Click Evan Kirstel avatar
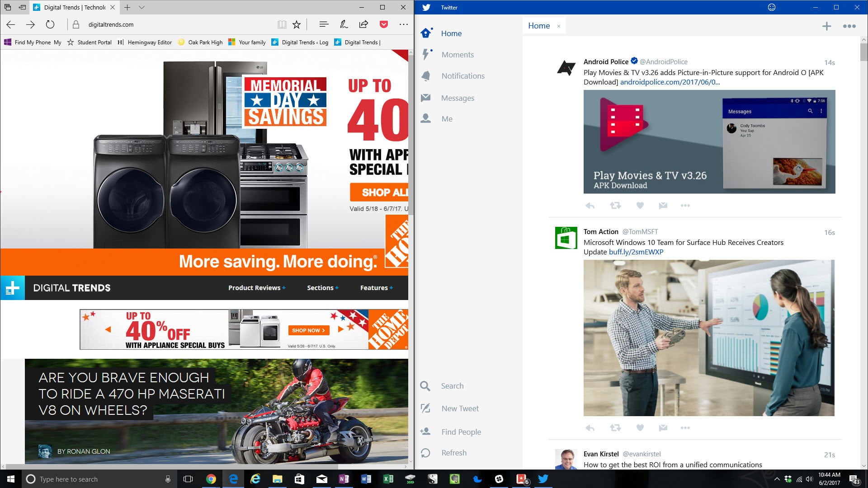The height and width of the screenshot is (488, 868). (566, 460)
